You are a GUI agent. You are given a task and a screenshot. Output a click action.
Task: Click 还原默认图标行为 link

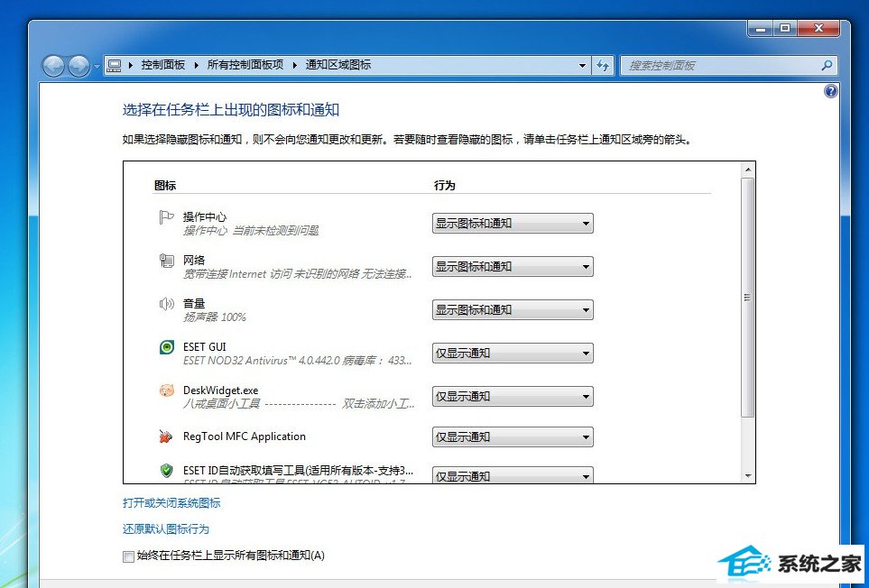point(166,528)
